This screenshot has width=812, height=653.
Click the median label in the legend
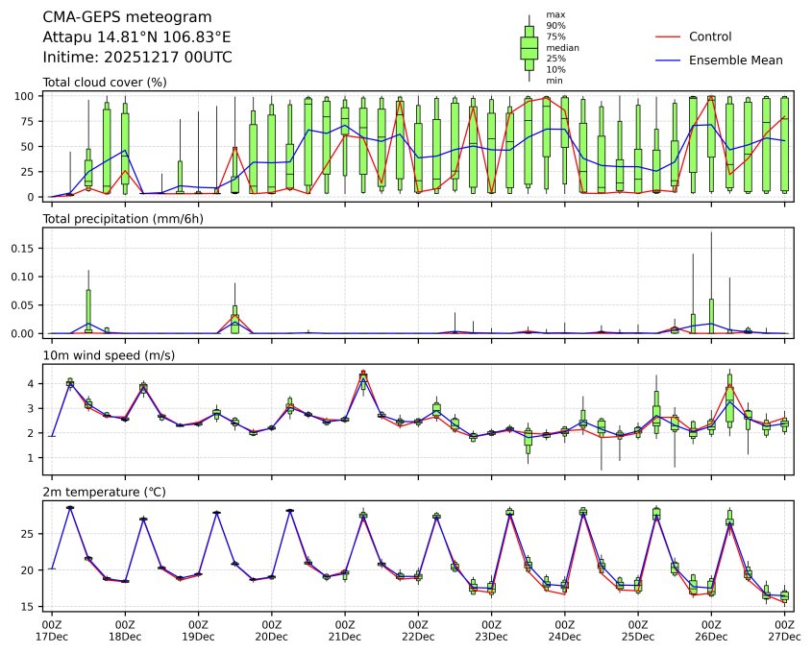click(x=562, y=47)
